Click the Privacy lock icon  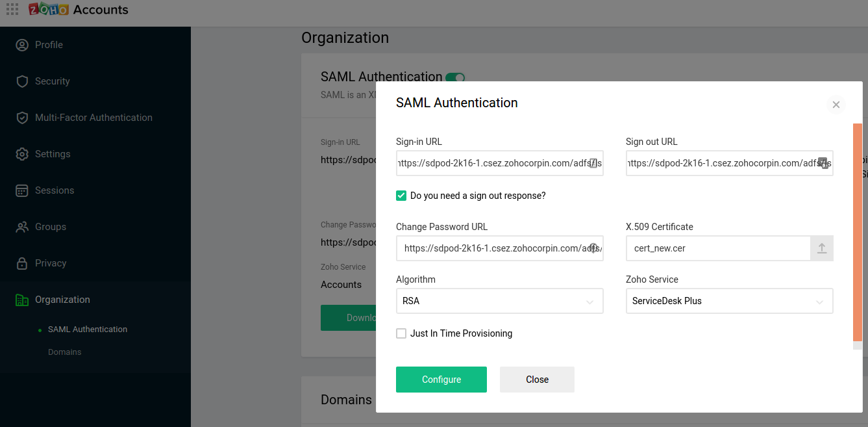click(x=22, y=263)
